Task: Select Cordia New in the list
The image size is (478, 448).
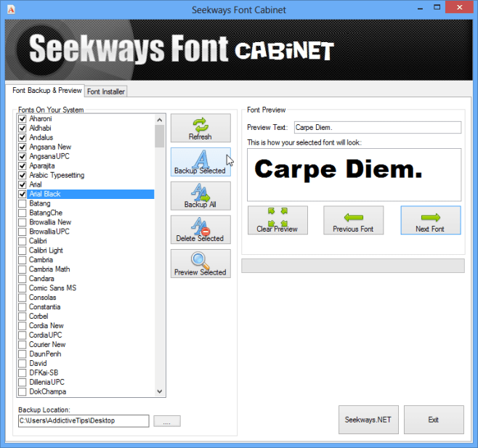Action: point(46,325)
